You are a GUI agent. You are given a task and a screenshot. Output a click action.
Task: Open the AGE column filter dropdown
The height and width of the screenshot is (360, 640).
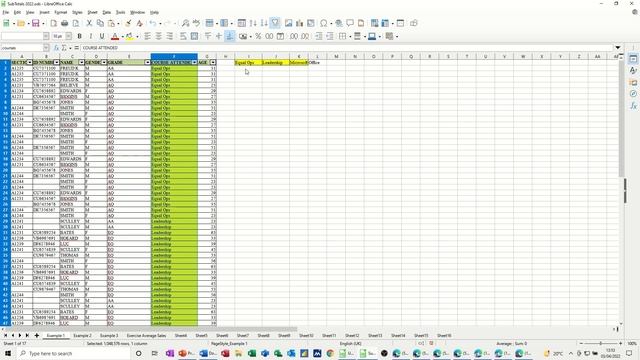[213, 62]
